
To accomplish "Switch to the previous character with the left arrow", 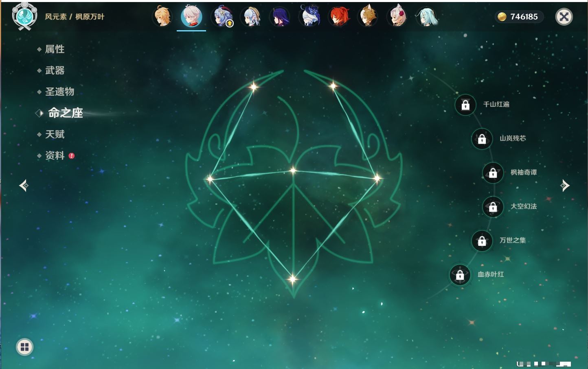I will [24, 186].
